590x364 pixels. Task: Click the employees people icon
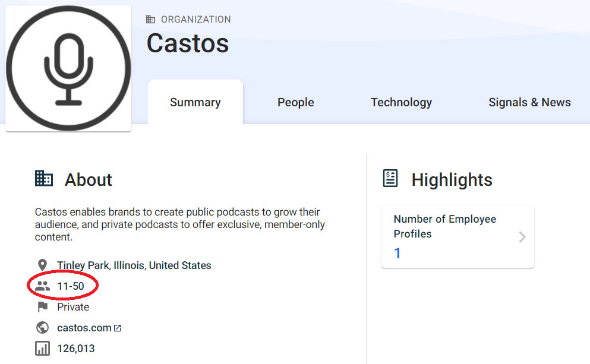[x=42, y=286]
